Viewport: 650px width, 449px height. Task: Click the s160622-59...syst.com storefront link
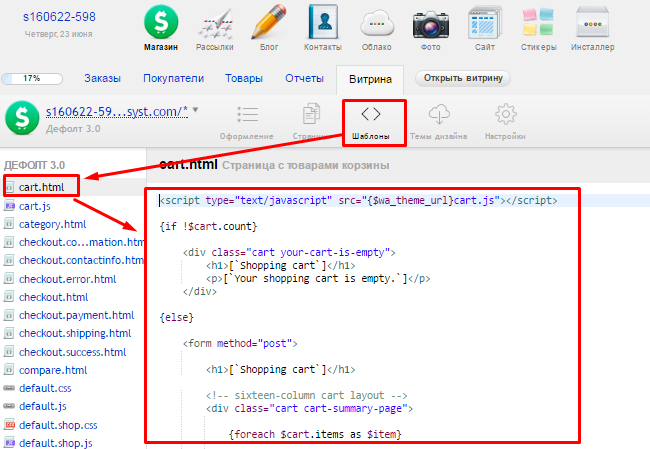[117, 112]
